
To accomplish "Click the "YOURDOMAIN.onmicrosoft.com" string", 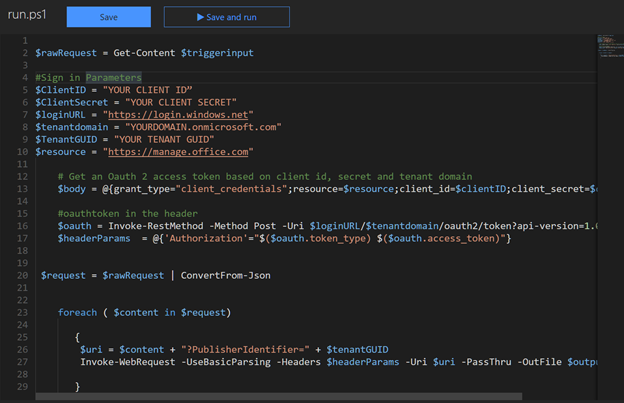I will (x=203, y=127).
